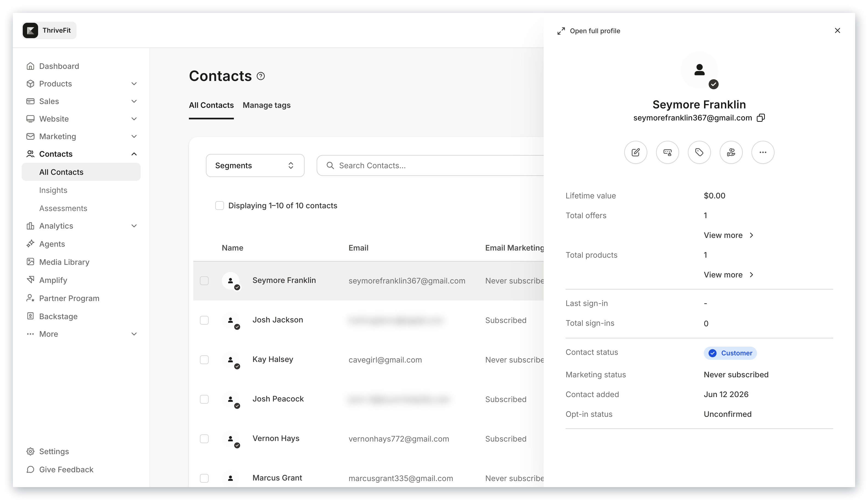Image resolution: width=868 pixels, height=500 pixels.
Task: Close the contact side panel
Action: pyautogui.click(x=838, y=30)
